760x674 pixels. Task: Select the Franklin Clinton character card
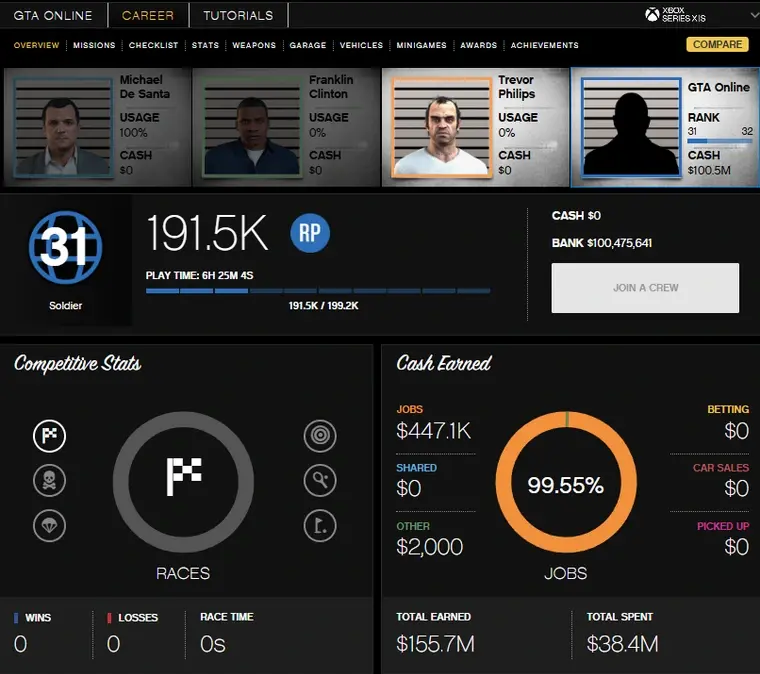pos(286,127)
